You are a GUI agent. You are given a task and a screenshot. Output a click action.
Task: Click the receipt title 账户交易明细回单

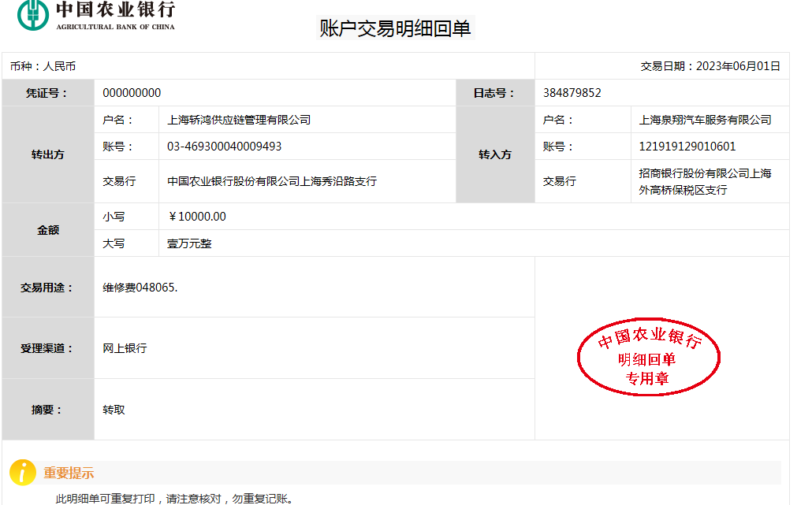(x=395, y=28)
